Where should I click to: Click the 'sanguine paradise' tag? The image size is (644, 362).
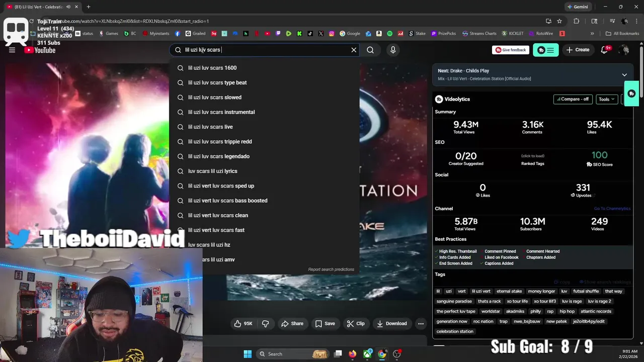pyautogui.click(x=454, y=301)
